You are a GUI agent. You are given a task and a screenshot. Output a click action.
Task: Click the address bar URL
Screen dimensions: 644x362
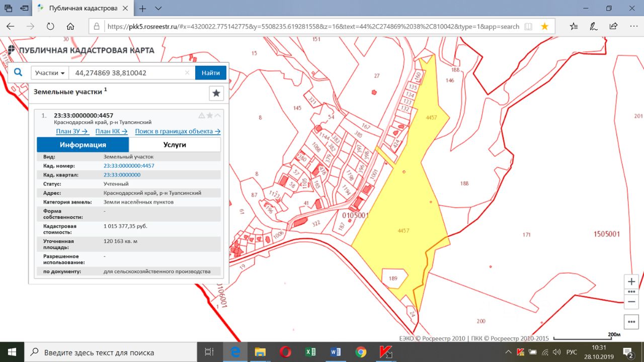pos(313,27)
